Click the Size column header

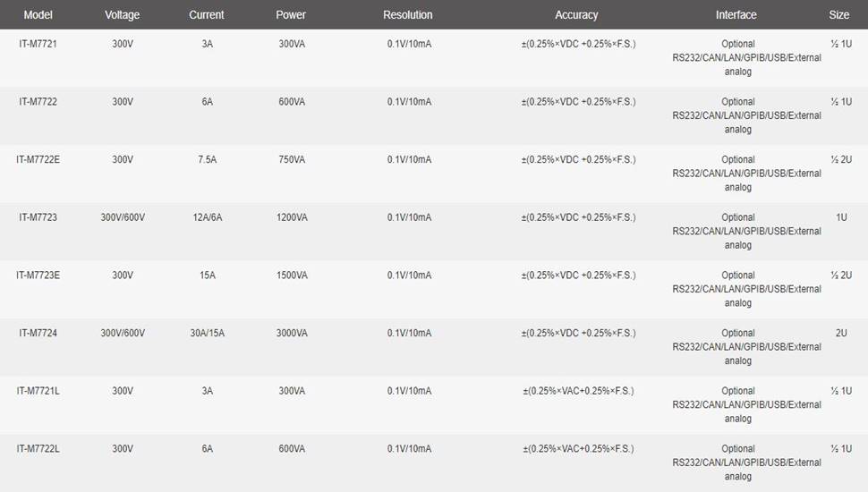click(839, 15)
